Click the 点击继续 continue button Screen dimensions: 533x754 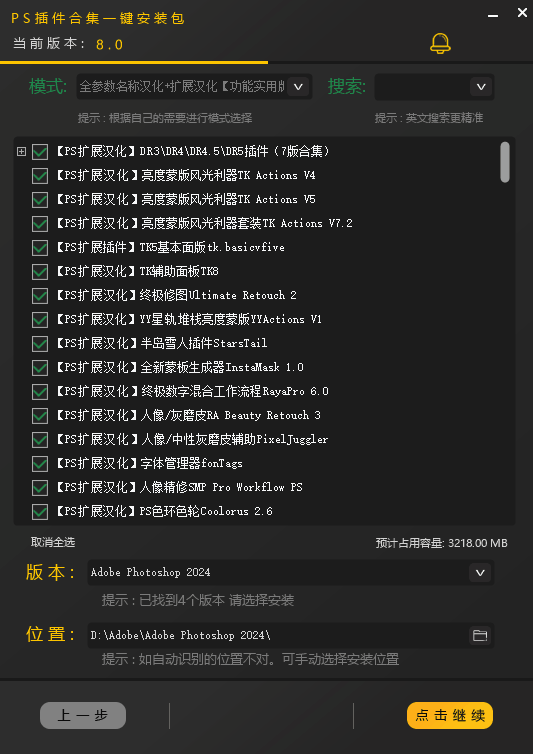[450, 716]
